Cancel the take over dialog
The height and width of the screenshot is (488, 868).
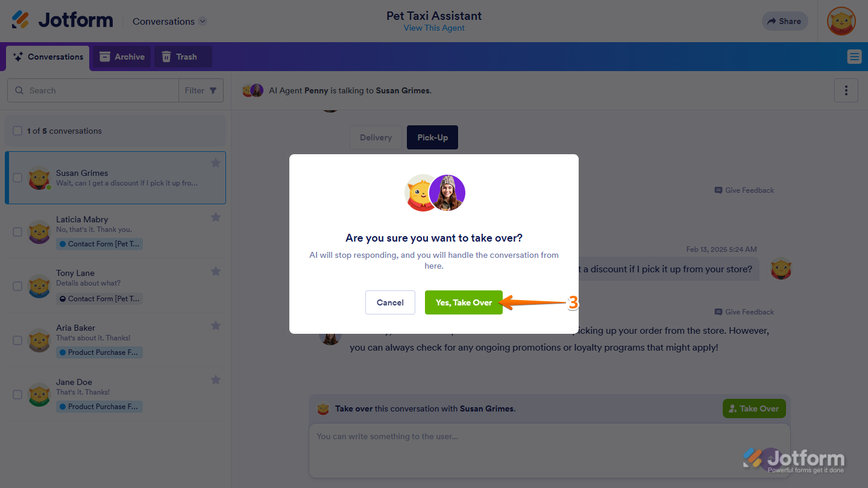[390, 302]
